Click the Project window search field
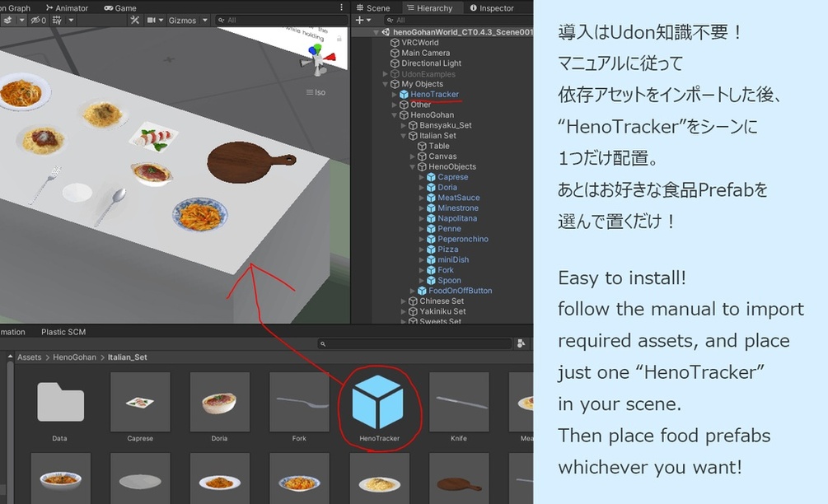Screen dimensions: 828x504 pyautogui.click(x=414, y=343)
